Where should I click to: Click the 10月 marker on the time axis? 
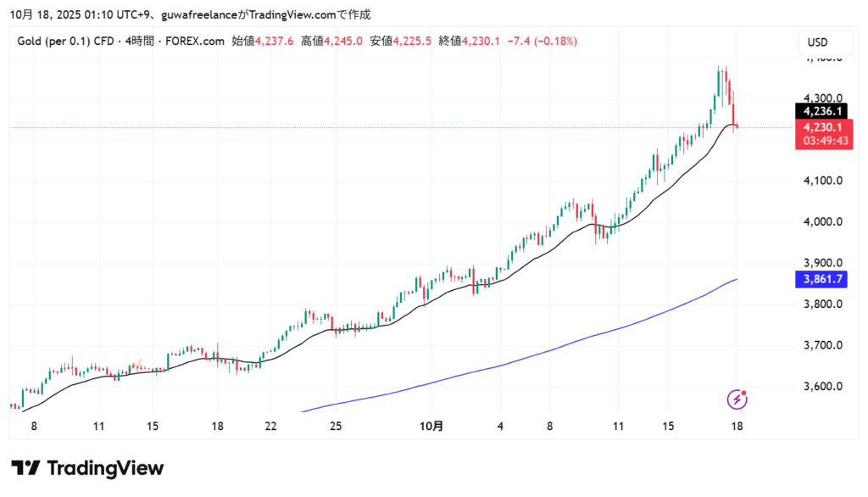point(431,427)
